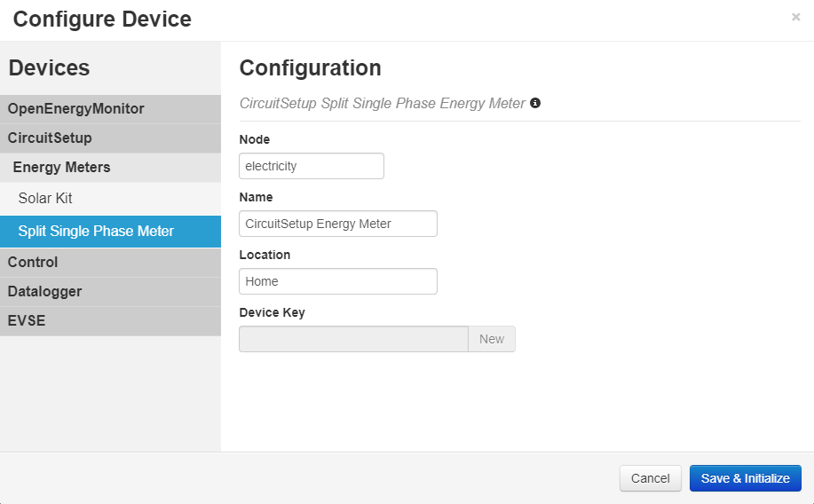This screenshot has width=814, height=504.
Task: Select the Split Single Phase Meter entry
Action: (x=96, y=232)
